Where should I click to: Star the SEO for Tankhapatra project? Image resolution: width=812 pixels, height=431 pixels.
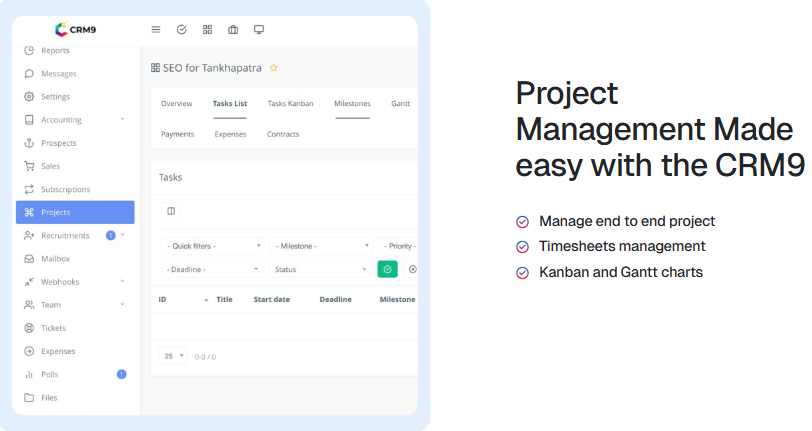(274, 68)
